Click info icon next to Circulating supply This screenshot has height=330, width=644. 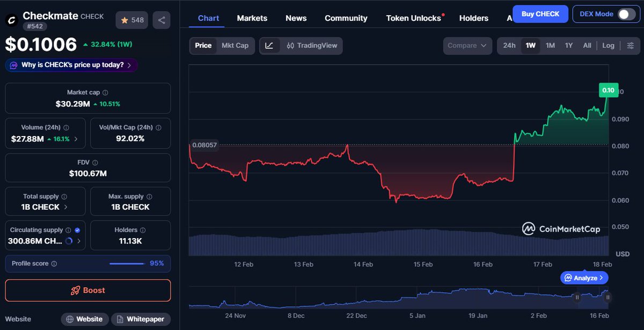[x=68, y=230]
